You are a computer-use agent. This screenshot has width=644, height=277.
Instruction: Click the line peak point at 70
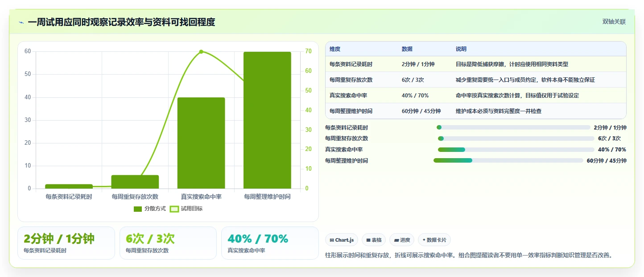pyautogui.click(x=201, y=52)
